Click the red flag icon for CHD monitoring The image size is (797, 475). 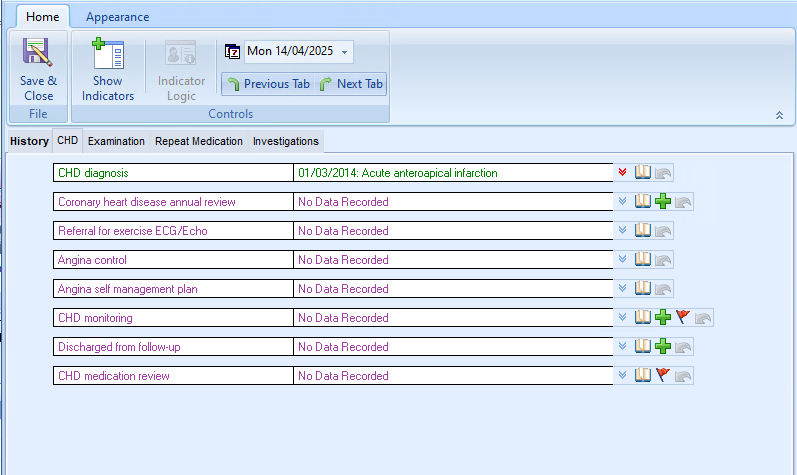point(683,318)
